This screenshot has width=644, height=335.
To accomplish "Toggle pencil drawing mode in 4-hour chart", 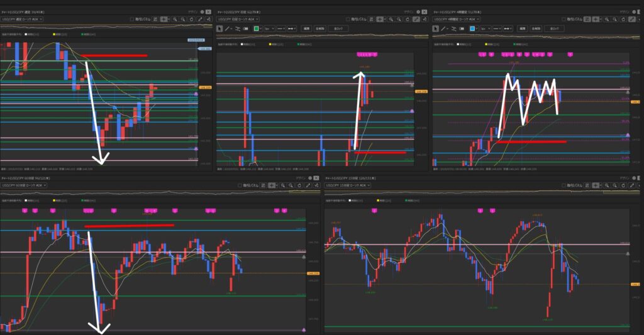I will (x=631, y=19).
